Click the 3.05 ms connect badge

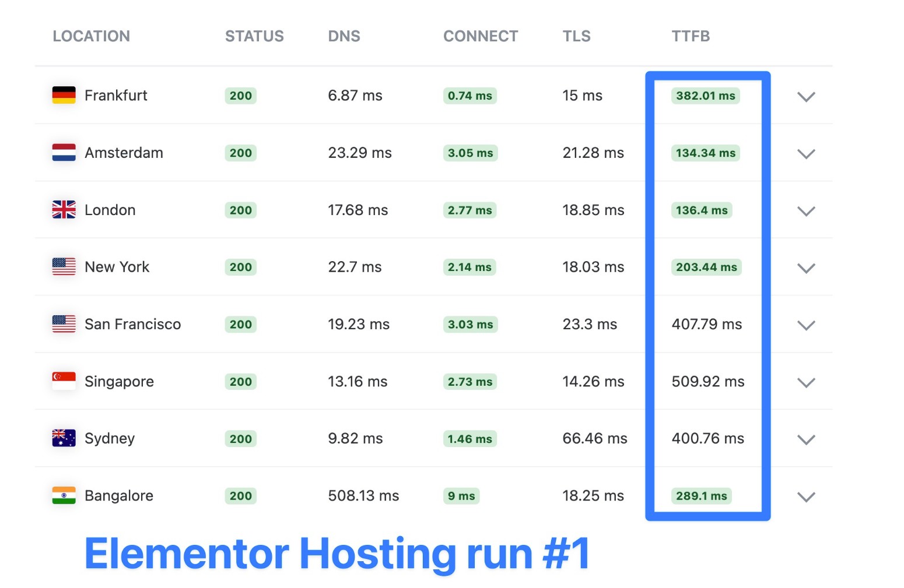point(471,153)
